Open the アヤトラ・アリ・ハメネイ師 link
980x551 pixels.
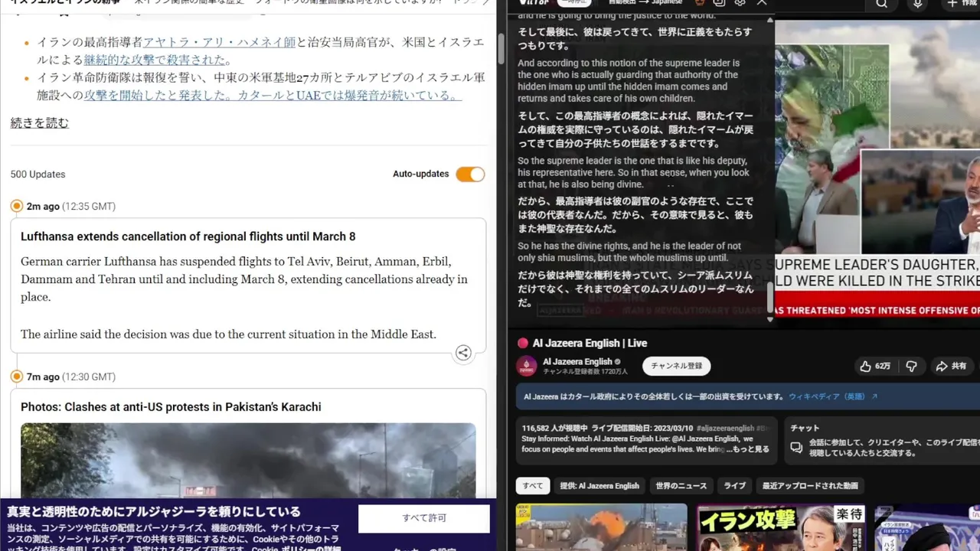pyautogui.click(x=219, y=42)
